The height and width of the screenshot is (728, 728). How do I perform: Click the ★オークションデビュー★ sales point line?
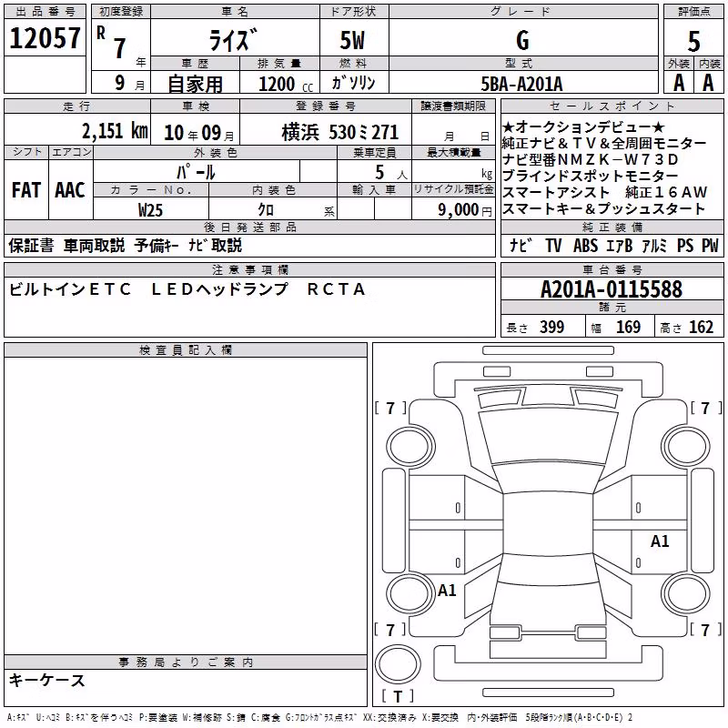coord(583,126)
